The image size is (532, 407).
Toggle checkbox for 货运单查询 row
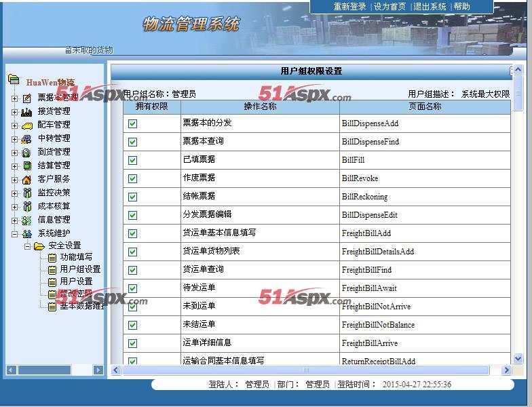coord(132,270)
